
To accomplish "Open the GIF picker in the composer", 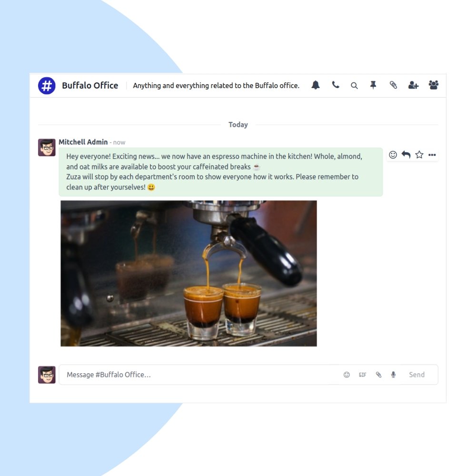I will pyautogui.click(x=363, y=375).
